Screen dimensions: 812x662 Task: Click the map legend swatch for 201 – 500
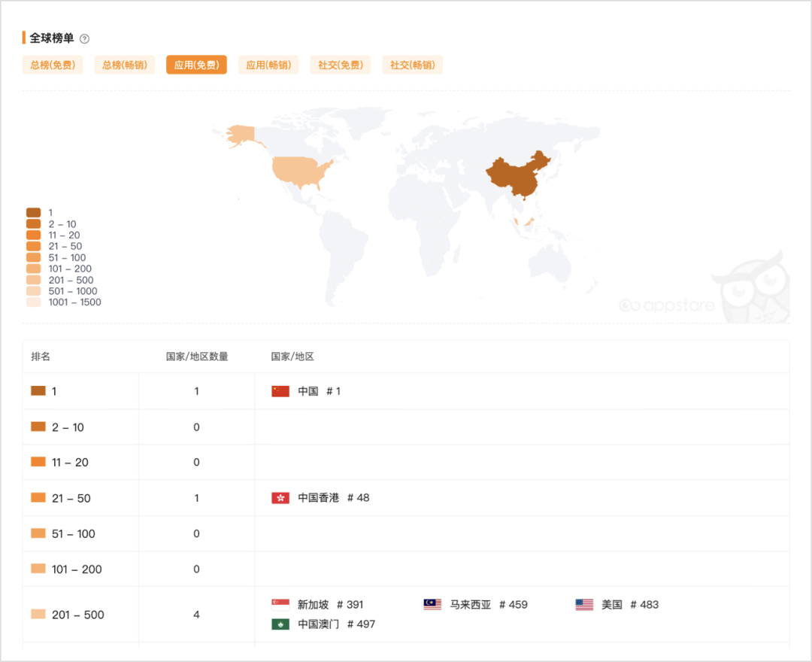pyautogui.click(x=34, y=280)
